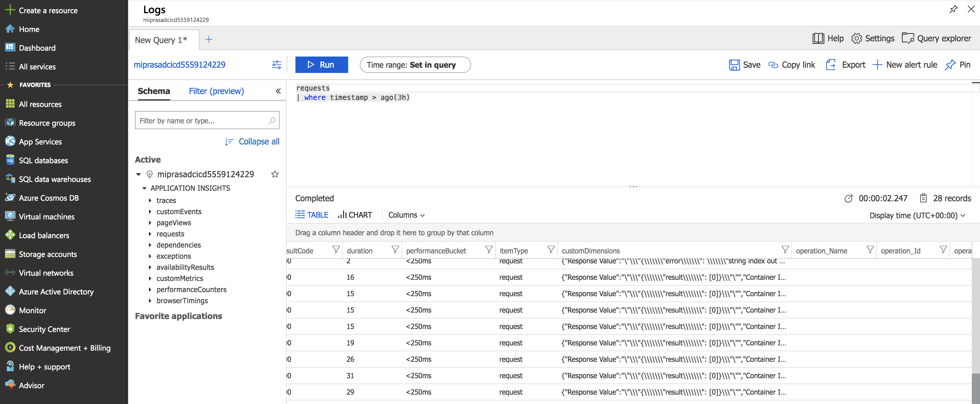Click Pin in the query toolbar
The height and width of the screenshot is (404, 980).
957,65
